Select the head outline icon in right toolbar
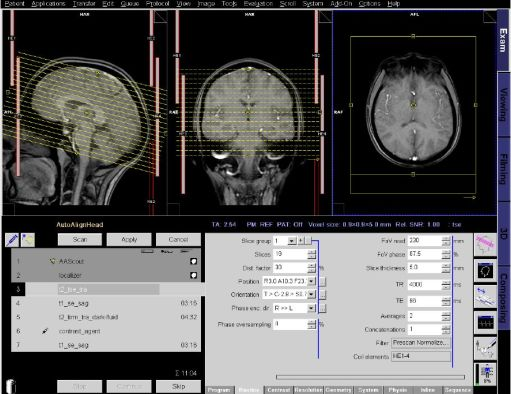 [x=485, y=270]
